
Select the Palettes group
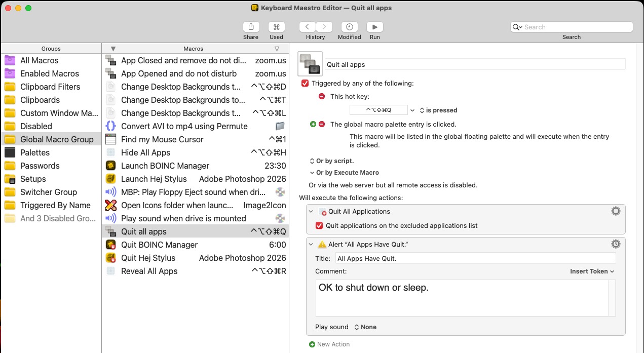pyautogui.click(x=35, y=152)
